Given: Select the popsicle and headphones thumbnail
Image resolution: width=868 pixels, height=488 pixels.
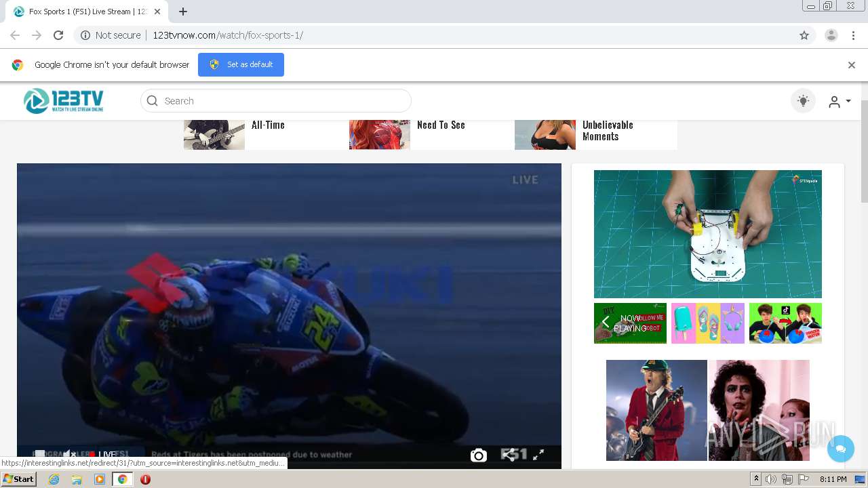Looking at the screenshot, I should pyautogui.click(x=708, y=323).
